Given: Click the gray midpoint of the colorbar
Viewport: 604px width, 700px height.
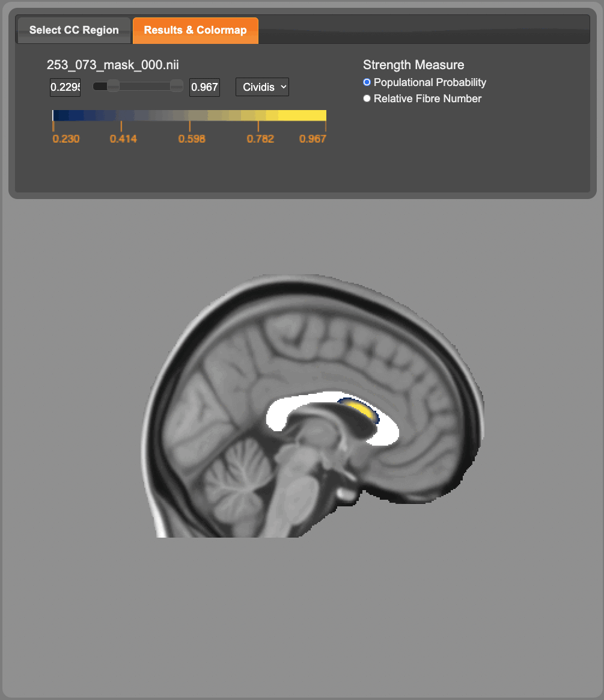Looking at the screenshot, I should point(189,115).
